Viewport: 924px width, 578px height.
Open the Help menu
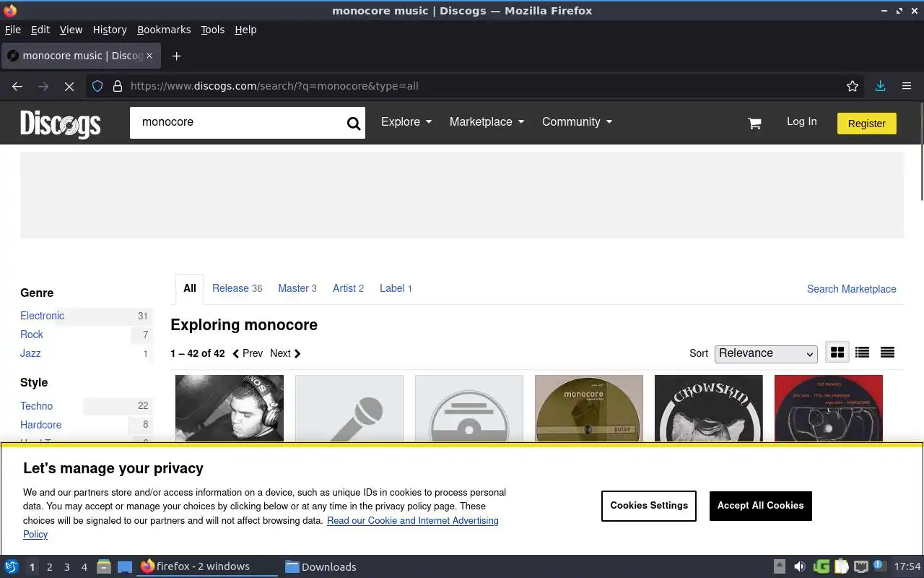245,30
